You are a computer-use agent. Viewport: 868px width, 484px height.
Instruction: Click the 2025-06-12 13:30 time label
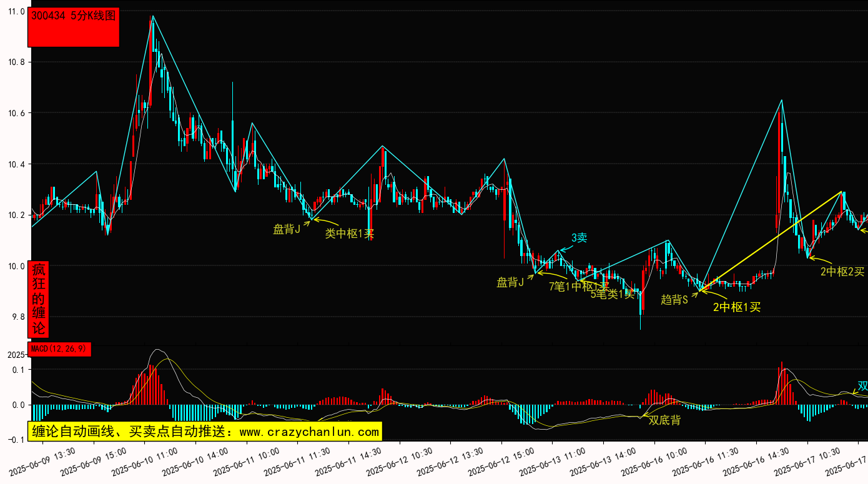(x=451, y=461)
